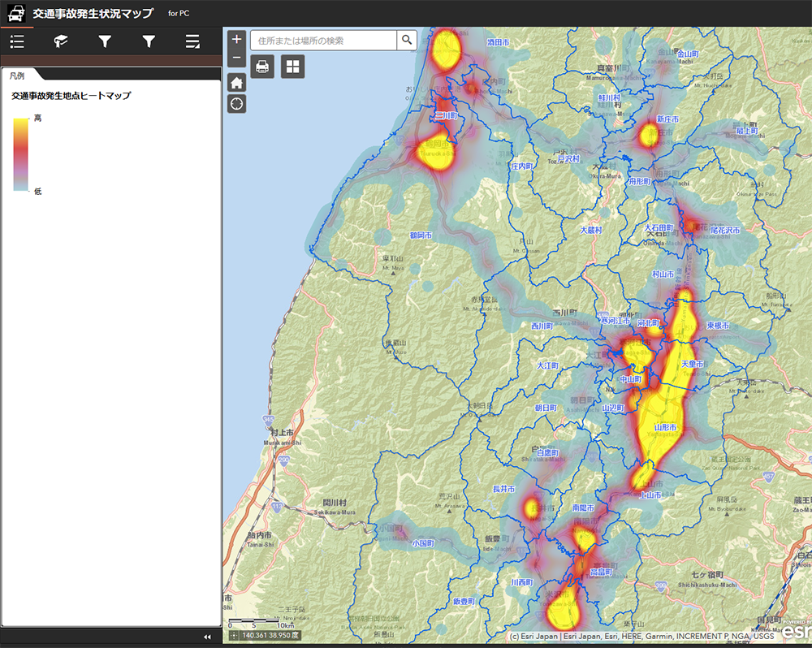
Task: Click the car logo in the app header
Action: pyautogui.click(x=15, y=14)
